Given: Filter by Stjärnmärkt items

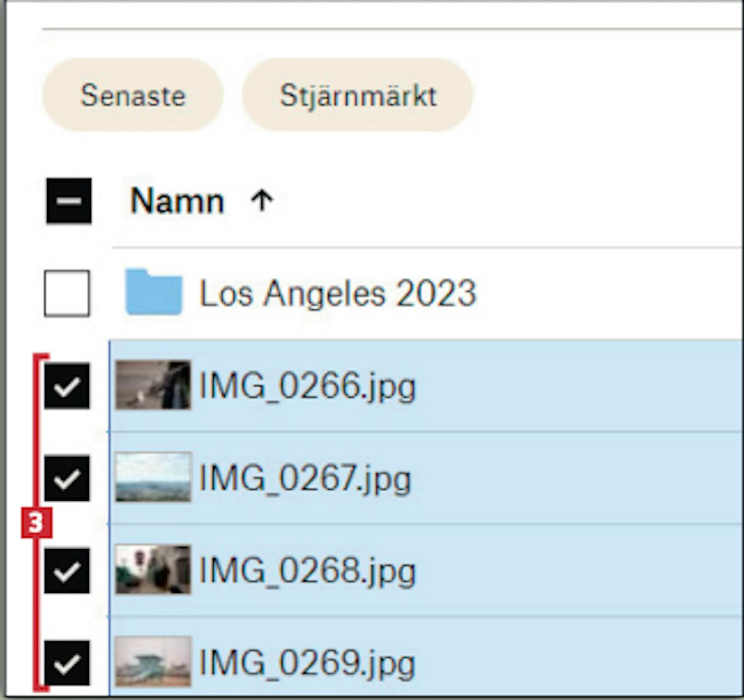Looking at the screenshot, I should pyautogui.click(x=357, y=95).
